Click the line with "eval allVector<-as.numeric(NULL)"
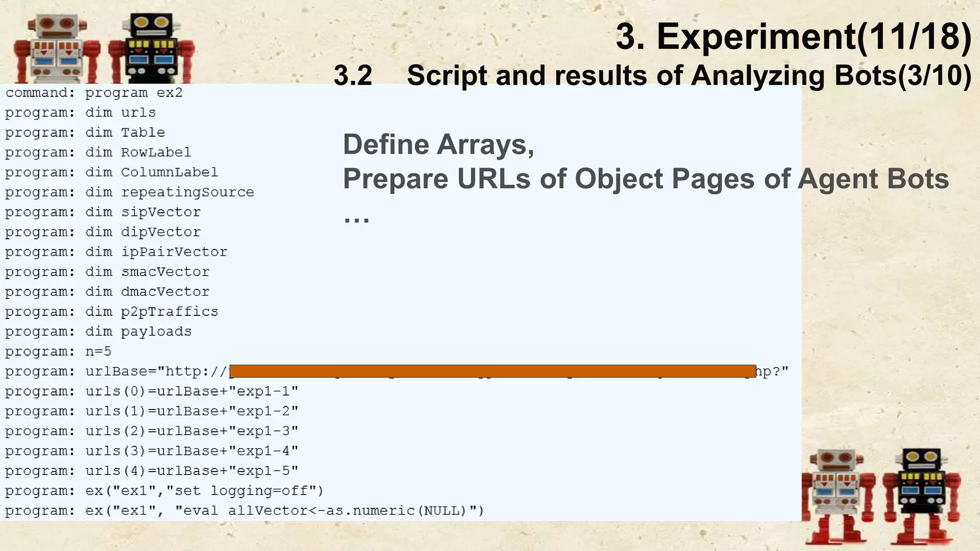 point(245,511)
